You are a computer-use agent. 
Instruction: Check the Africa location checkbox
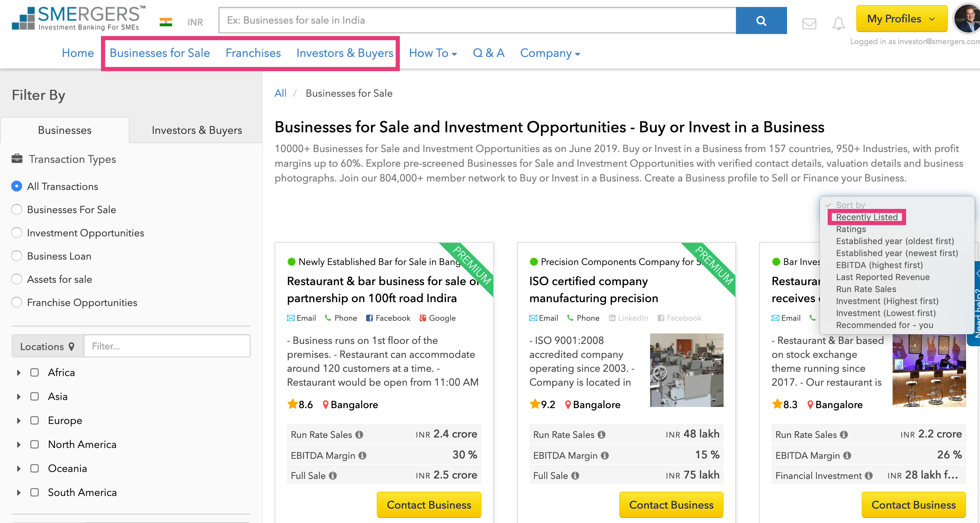point(34,373)
